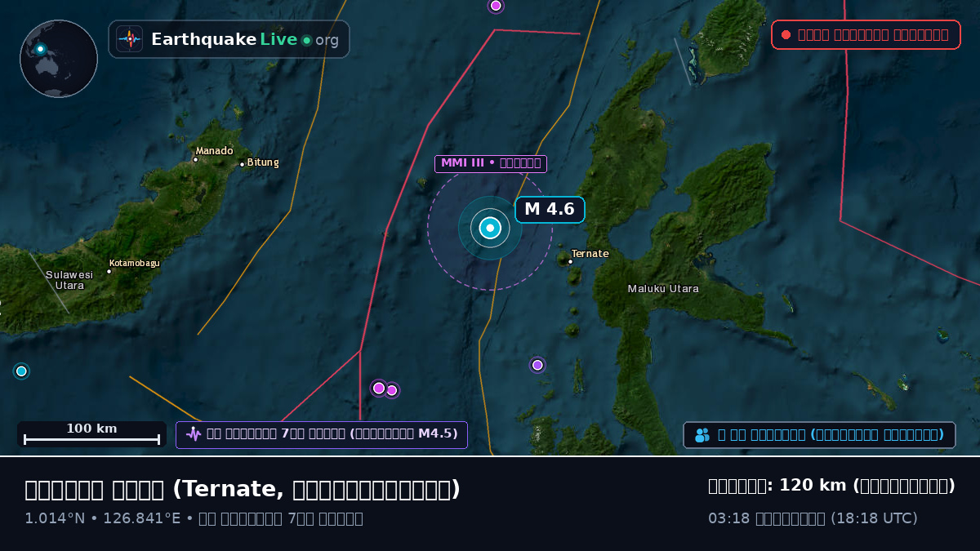Click the Ternate city dot marker
The height and width of the screenshot is (551, 980).
(x=570, y=262)
